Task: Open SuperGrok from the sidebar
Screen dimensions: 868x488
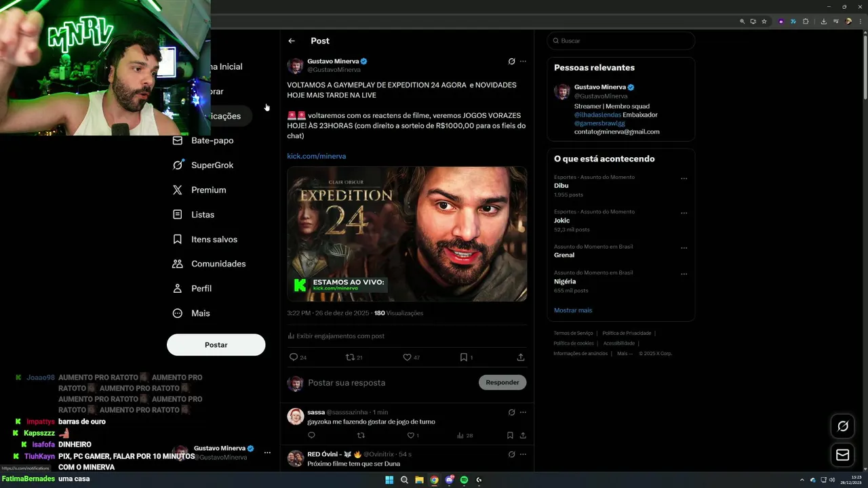Action: (x=203, y=165)
